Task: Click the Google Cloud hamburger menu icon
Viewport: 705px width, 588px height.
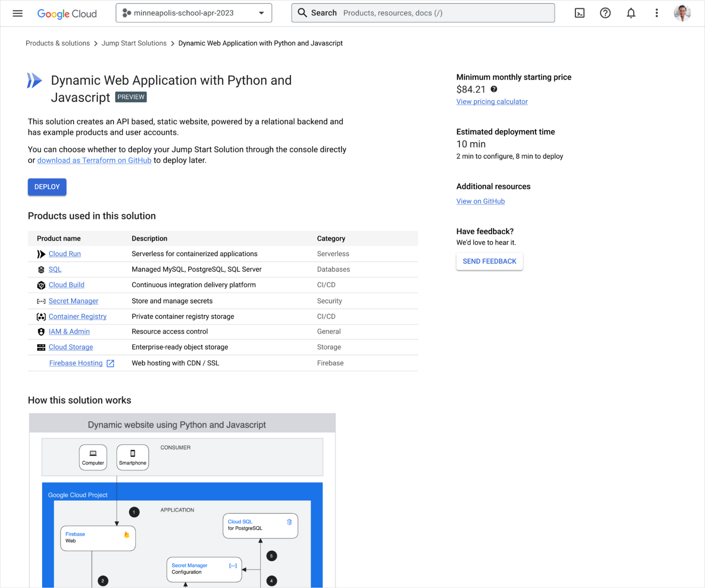Action: pos(17,13)
